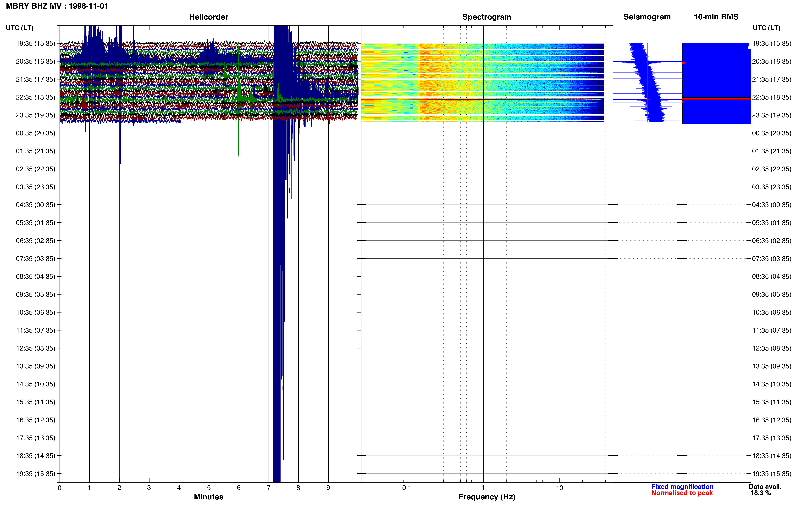Click the left time label 18:35 (14:35)
The image size is (812, 508).
(x=36, y=456)
